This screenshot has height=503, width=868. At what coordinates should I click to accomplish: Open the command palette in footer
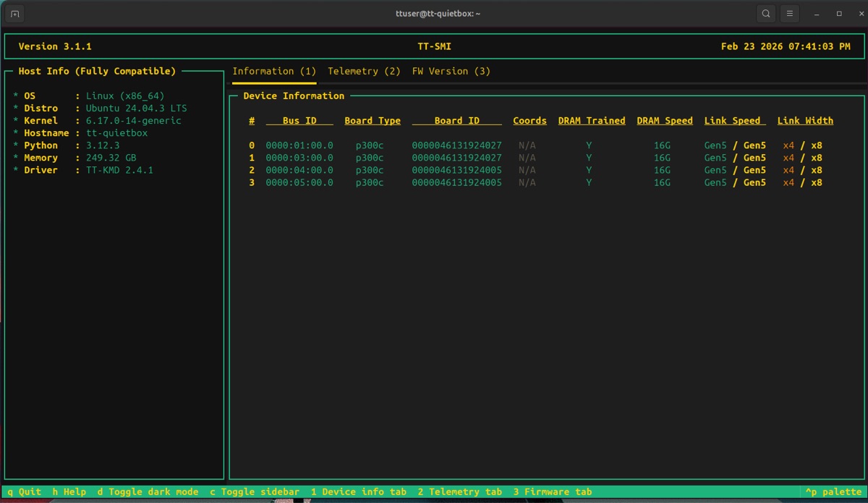pos(833,491)
